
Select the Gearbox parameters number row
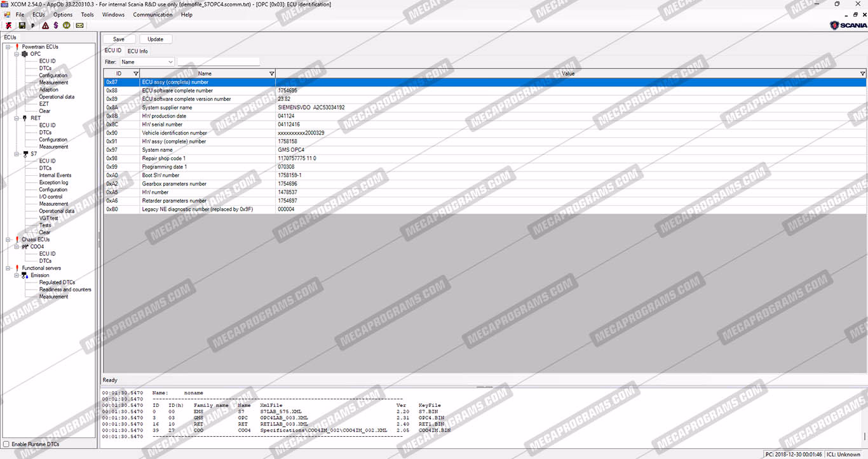pos(484,183)
